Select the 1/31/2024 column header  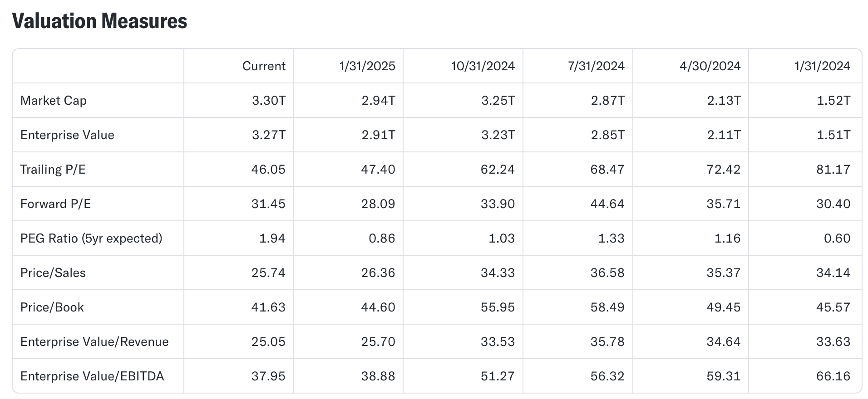(x=822, y=66)
